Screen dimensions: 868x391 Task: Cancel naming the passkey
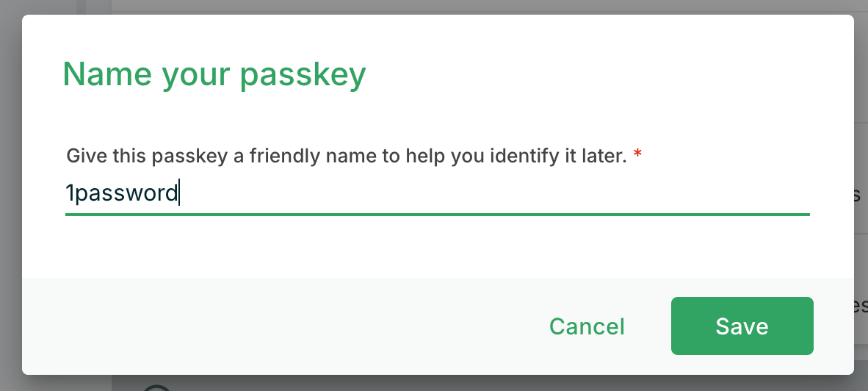[x=587, y=326]
